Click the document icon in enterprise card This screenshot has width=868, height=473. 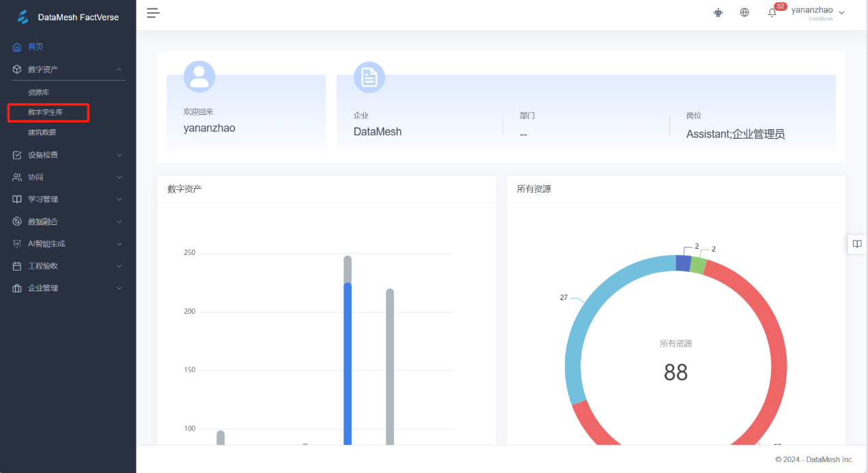pyautogui.click(x=369, y=77)
